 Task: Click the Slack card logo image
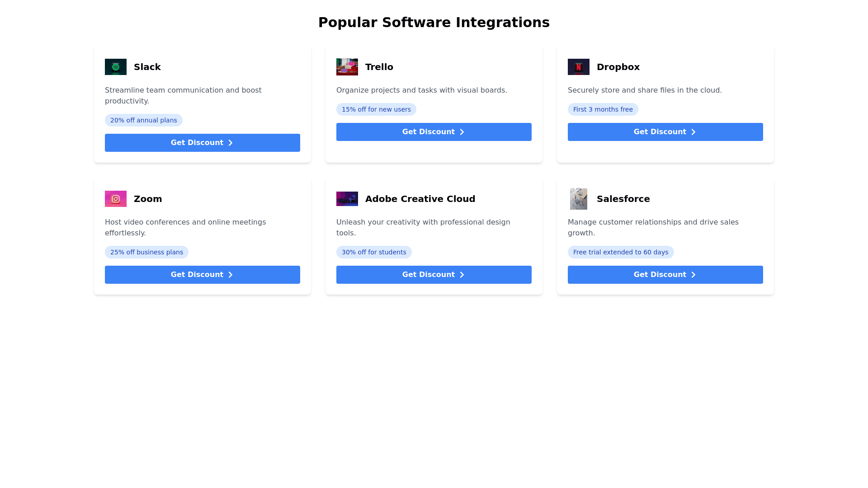116,67
